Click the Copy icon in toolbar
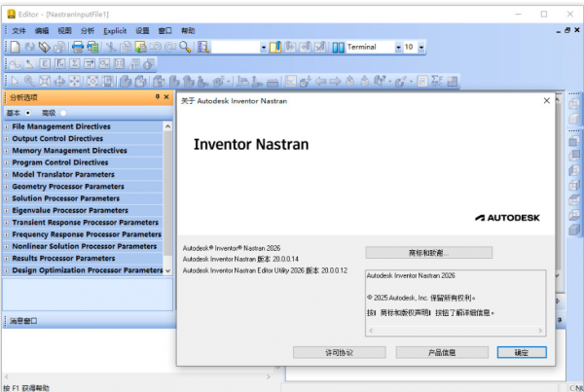This screenshot has width=584, height=392. point(126,47)
